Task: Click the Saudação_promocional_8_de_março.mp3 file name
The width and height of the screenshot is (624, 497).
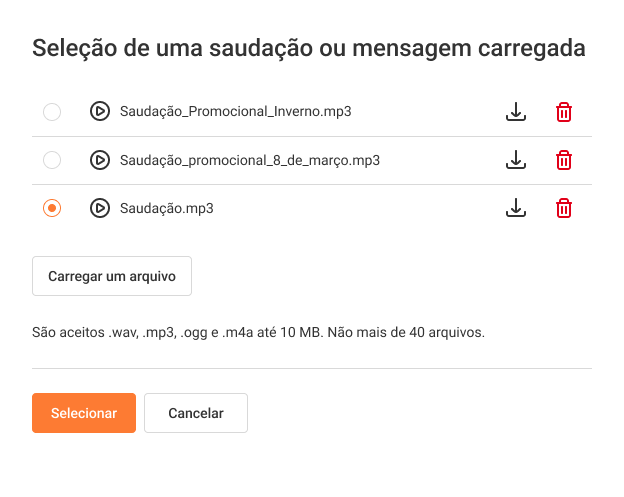Action: coord(249,160)
